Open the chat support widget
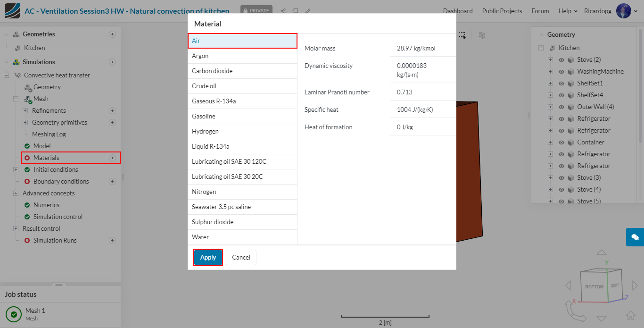 tap(635, 237)
